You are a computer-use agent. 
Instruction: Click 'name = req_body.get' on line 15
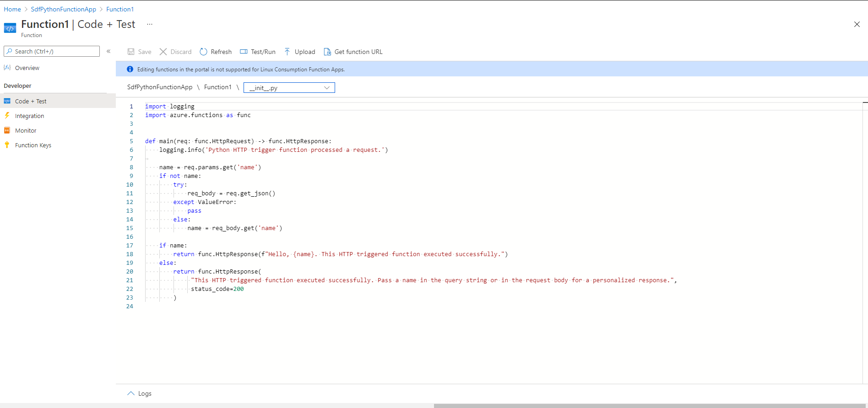click(235, 228)
